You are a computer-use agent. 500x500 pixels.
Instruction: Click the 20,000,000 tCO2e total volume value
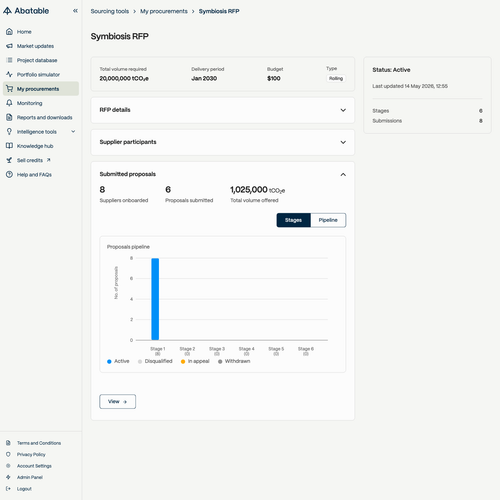coord(124,78)
